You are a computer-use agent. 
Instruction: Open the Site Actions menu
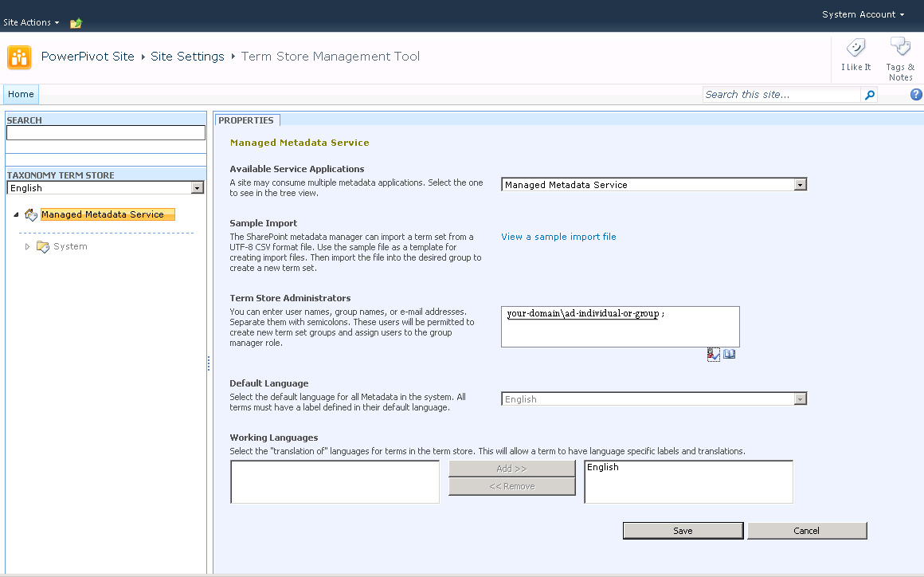pos(30,22)
